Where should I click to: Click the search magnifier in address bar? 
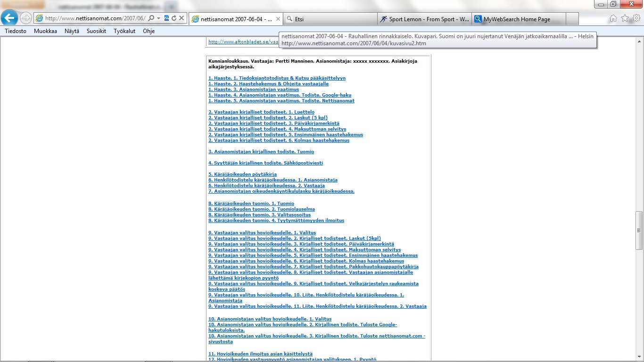tap(151, 18)
